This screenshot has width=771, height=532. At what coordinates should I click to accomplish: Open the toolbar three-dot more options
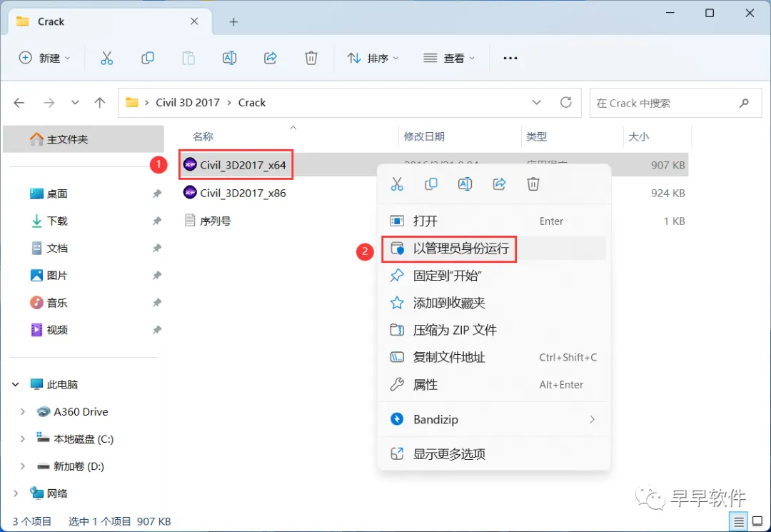tap(510, 58)
